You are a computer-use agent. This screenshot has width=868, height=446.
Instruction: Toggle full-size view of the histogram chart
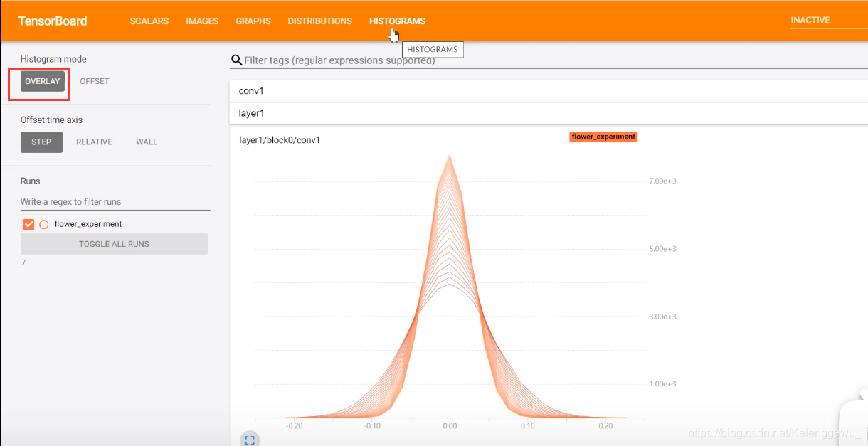250,440
